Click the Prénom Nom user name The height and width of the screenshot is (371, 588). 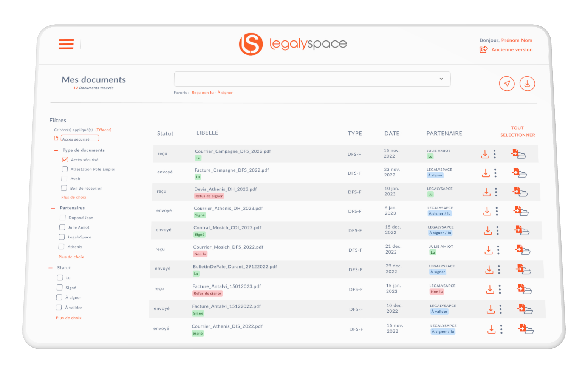[x=517, y=40]
